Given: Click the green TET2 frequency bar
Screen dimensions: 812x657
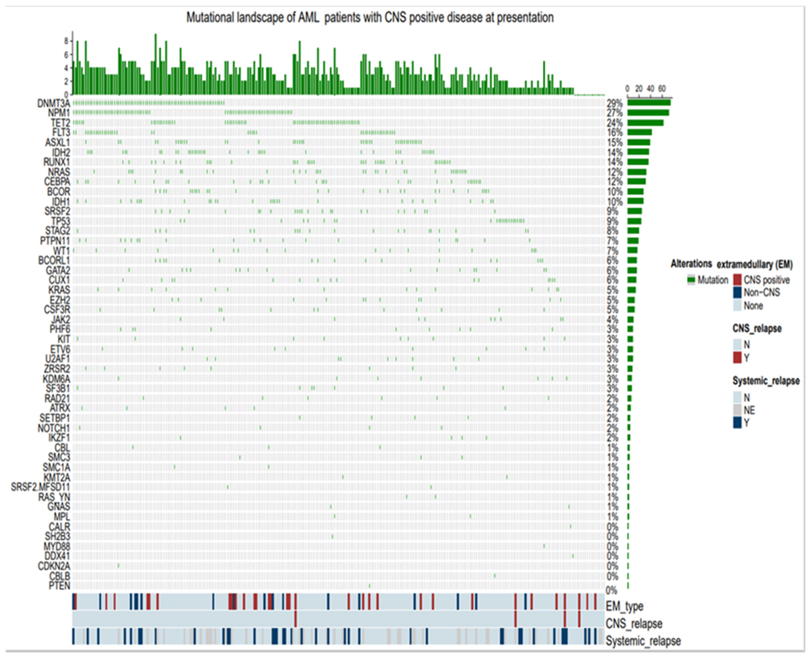Looking at the screenshot, I should pos(645,123).
